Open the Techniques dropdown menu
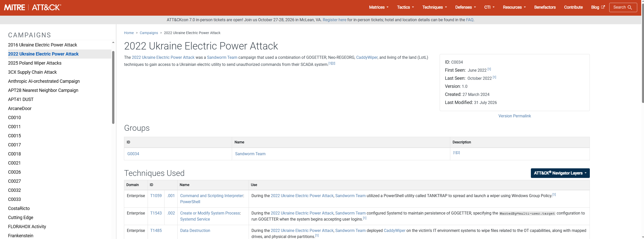Viewport: 644px width, 239px height. click(435, 7)
